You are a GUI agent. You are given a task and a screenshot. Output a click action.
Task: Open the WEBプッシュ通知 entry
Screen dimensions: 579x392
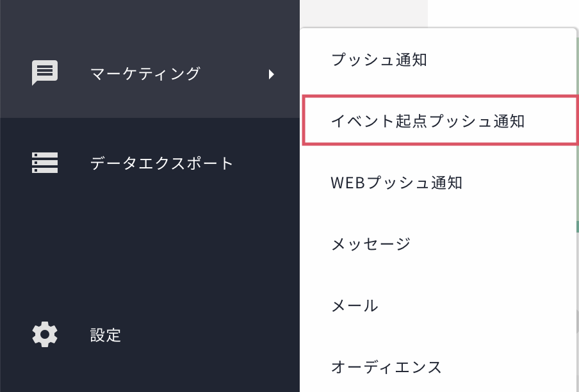[396, 183]
